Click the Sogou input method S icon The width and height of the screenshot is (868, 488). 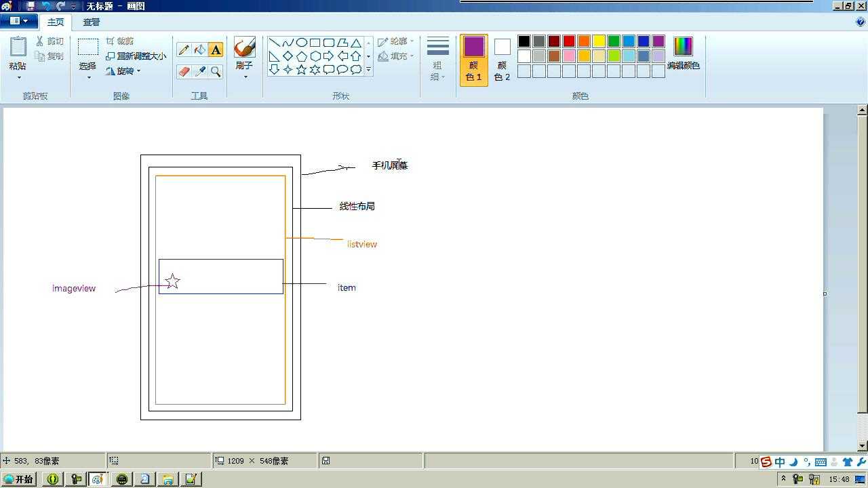pos(766,462)
